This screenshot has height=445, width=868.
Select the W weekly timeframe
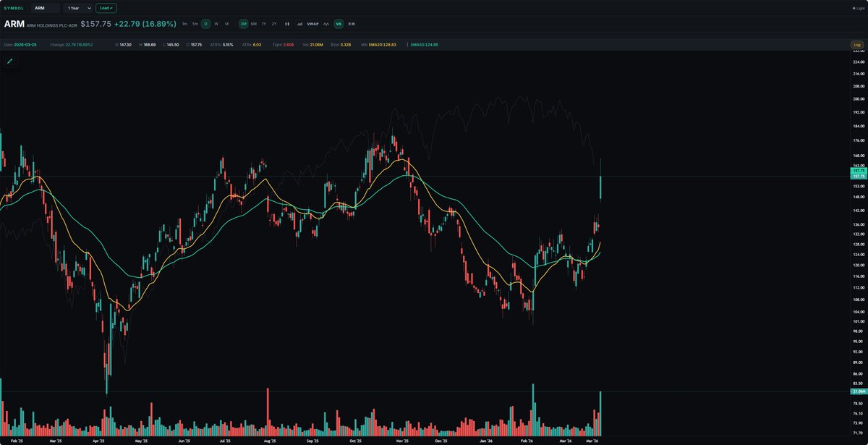point(216,24)
